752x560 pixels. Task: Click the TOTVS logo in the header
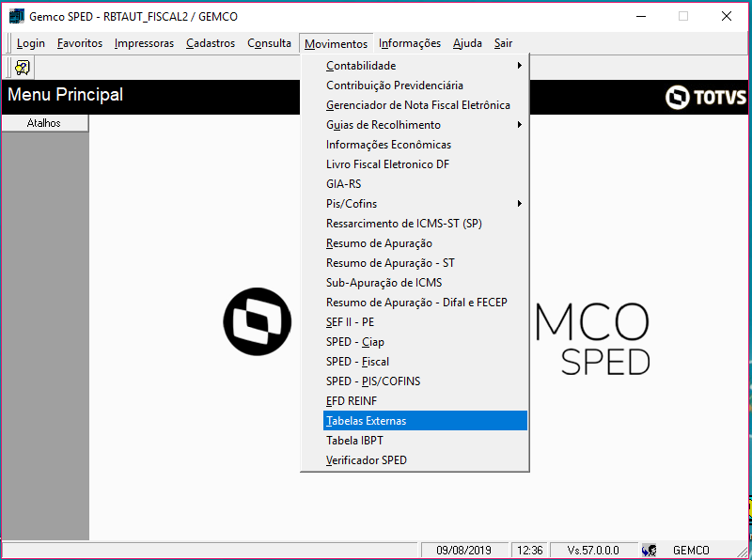click(706, 98)
